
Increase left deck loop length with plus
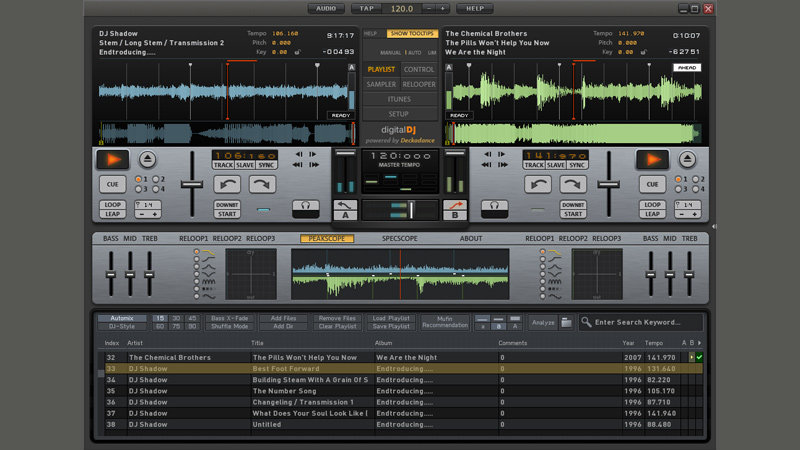coord(155,214)
